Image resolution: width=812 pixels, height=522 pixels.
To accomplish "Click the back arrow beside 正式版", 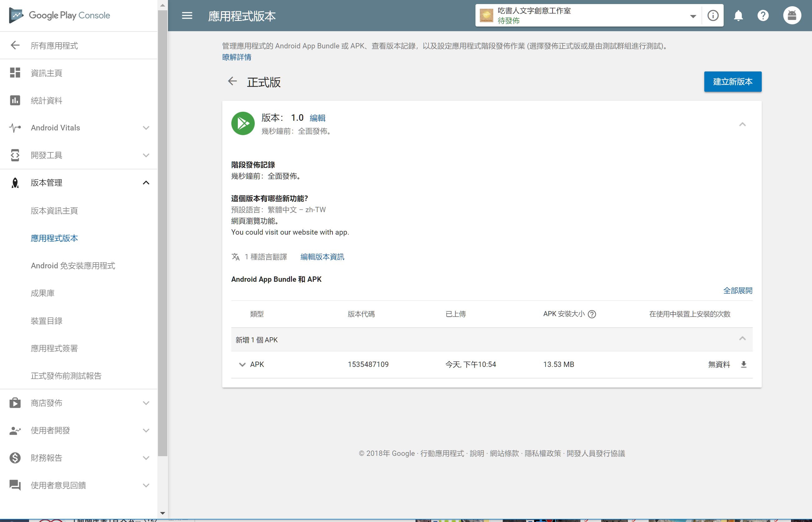I will (232, 81).
